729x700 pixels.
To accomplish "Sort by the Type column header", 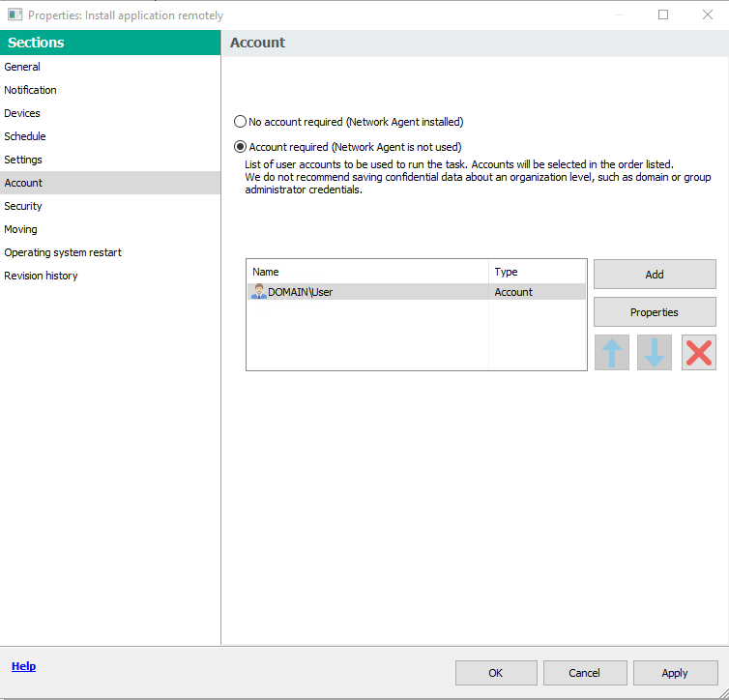I will pos(537,272).
